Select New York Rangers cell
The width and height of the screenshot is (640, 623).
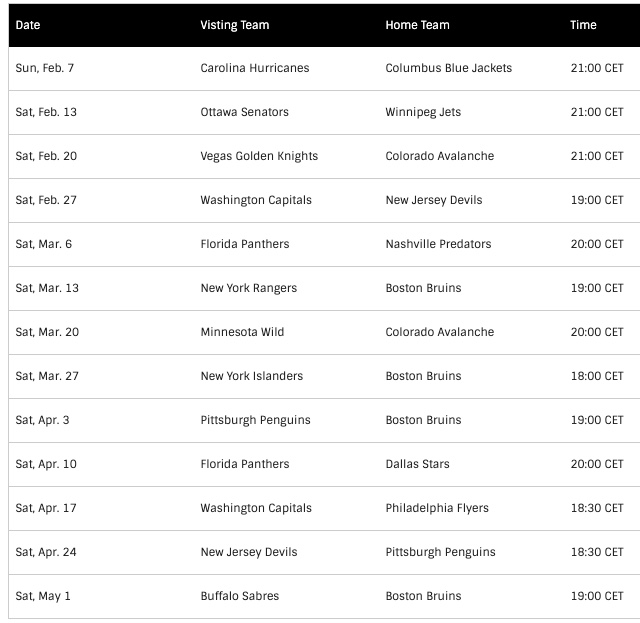tap(249, 288)
